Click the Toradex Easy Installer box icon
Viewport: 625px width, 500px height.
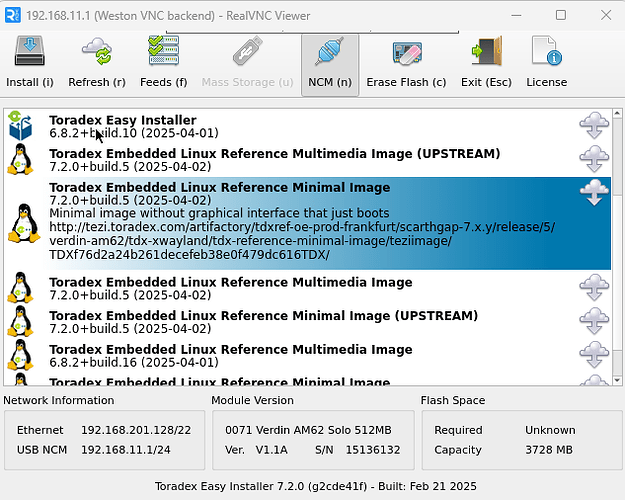(x=20, y=126)
